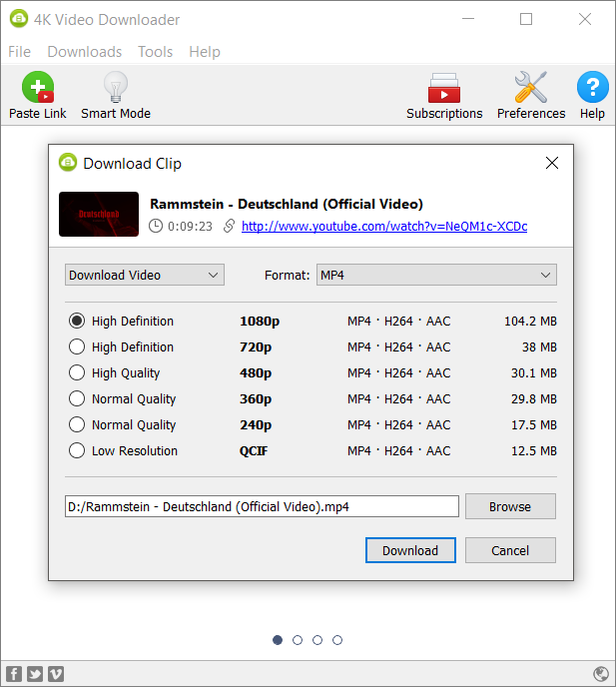Open the YouTube video URL link
Screen dimensions: 616x687
[384, 226]
